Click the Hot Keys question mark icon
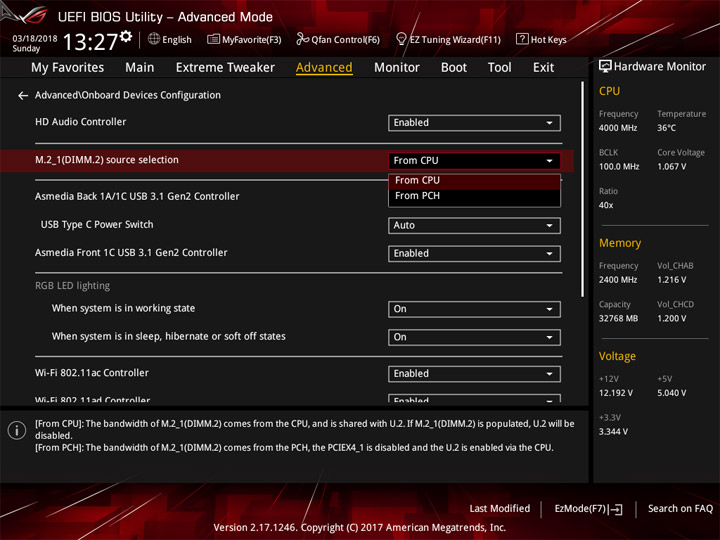Image resolution: width=720 pixels, height=540 pixels. (x=522, y=39)
